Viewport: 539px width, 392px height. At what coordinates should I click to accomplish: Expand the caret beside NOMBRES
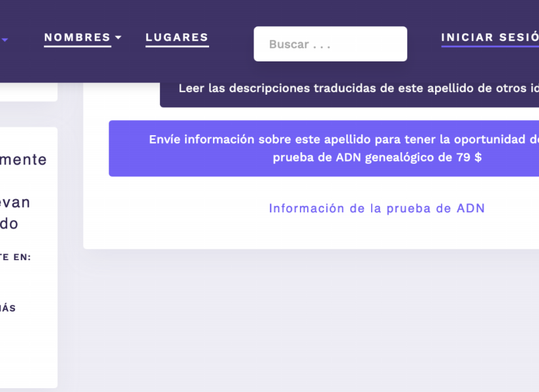pos(118,38)
